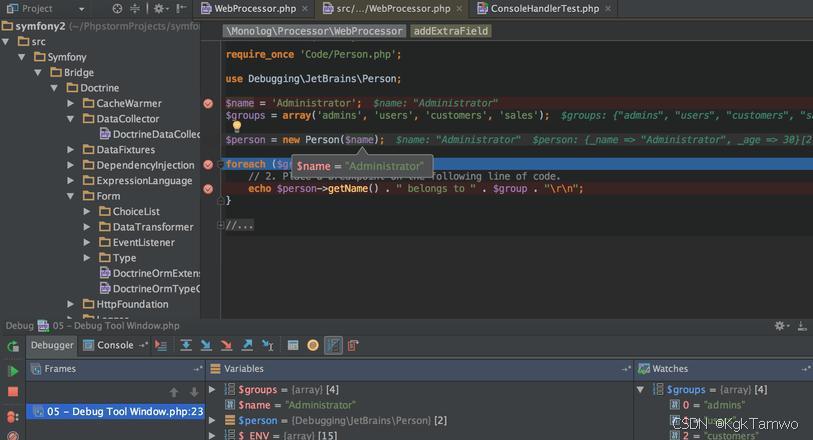The image size is (813, 440).
Task: Expand the CacheWarmer folder
Action: point(72,103)
